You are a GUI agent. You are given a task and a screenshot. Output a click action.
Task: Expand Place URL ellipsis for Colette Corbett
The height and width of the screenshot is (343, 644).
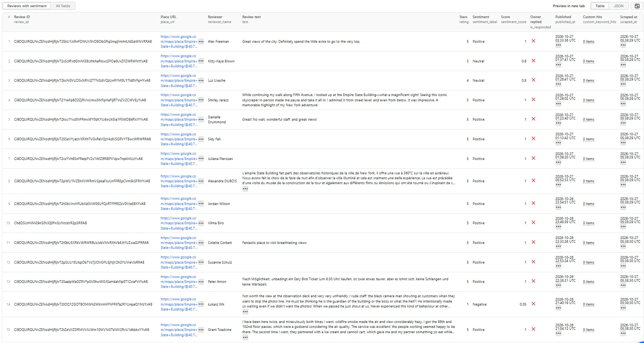point(201,243)
